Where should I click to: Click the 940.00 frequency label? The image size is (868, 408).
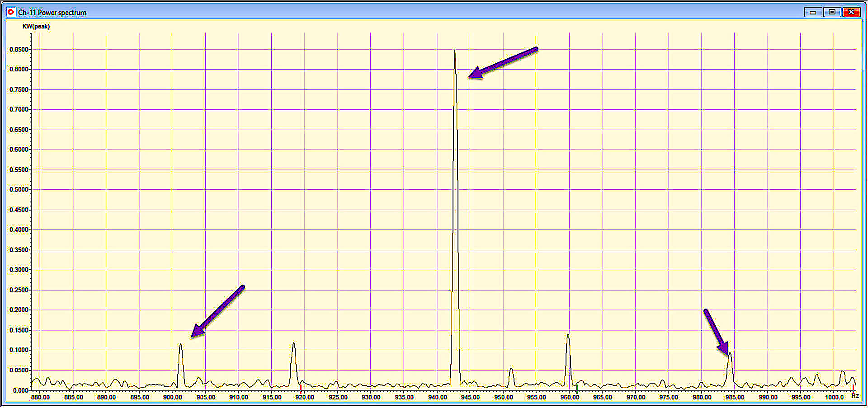pos(438,398)
